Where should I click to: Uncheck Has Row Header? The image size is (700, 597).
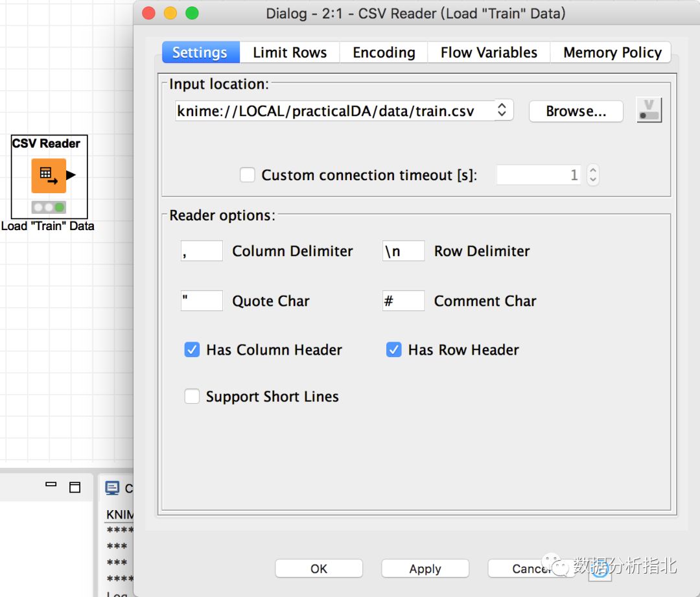(x=394, y=349)
